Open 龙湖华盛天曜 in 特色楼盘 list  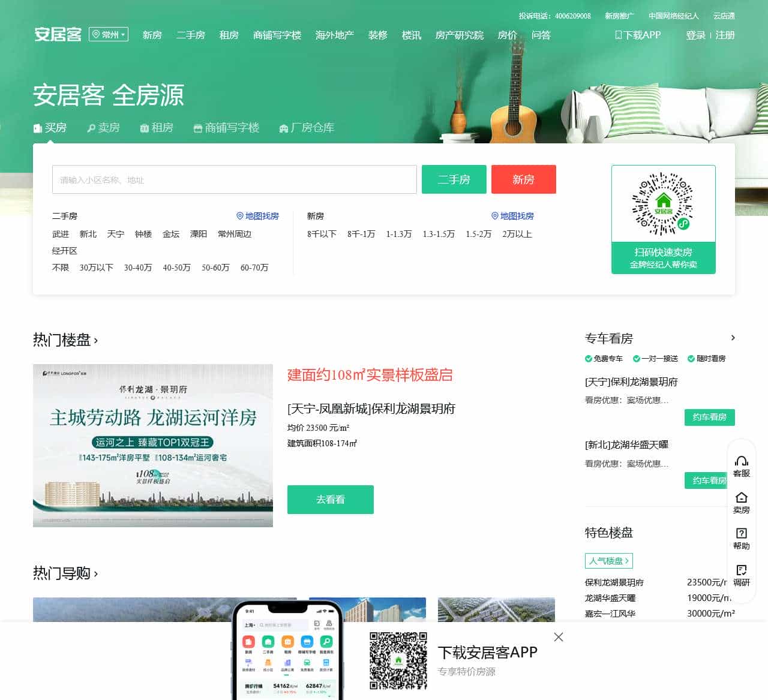click(x=610, y=598)
